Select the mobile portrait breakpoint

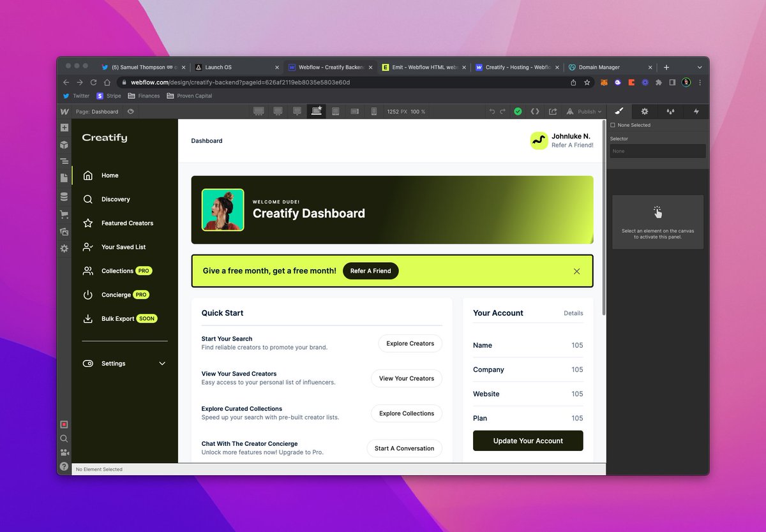coord(374,112)
